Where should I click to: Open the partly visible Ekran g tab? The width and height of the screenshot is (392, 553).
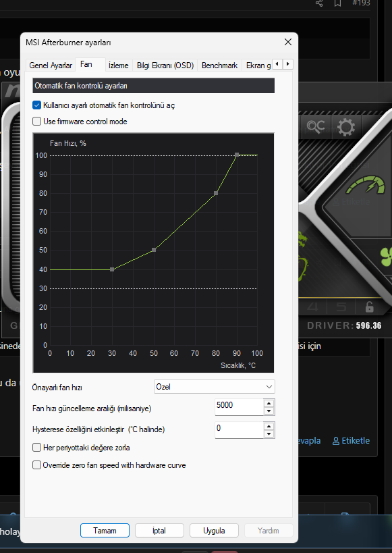pos(258,65)
